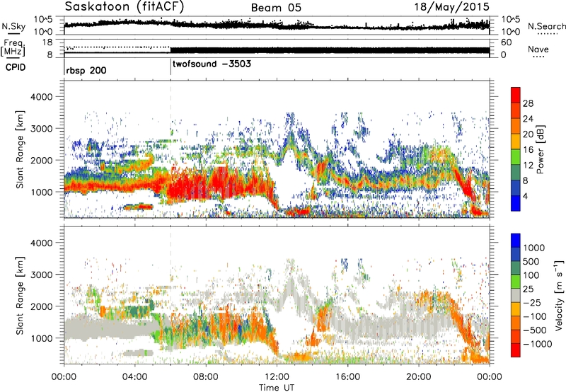The image size is (566, 392).
Task: Click the 'Velocity [m s-1]' colorbar label
Action: pyautogui.click(x=559, y=295)
